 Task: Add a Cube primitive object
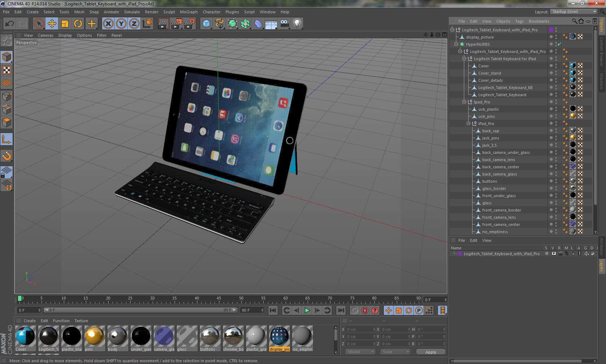pyautogui.click(x=206, y=24)
